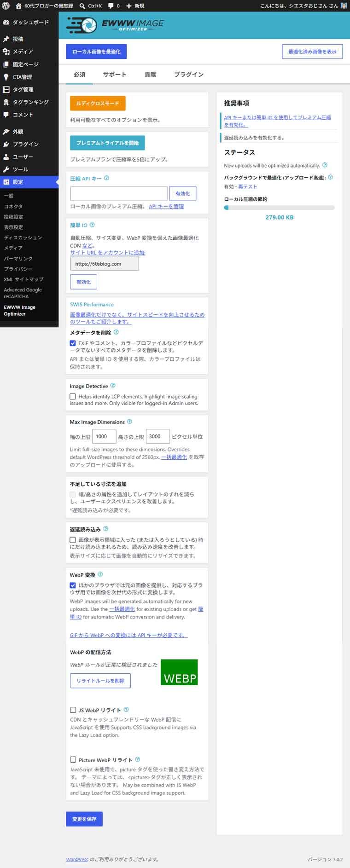Click the プラグイン plug icon in sidebar

coord(6,144)
